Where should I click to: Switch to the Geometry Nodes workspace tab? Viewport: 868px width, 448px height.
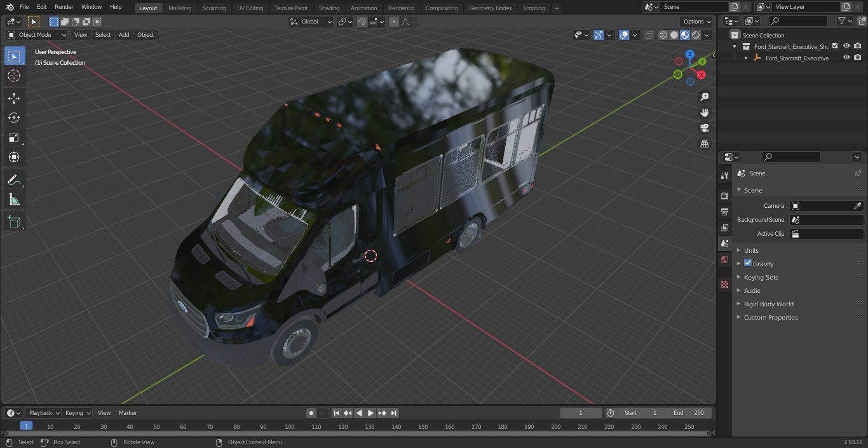[x=490, y=8]
